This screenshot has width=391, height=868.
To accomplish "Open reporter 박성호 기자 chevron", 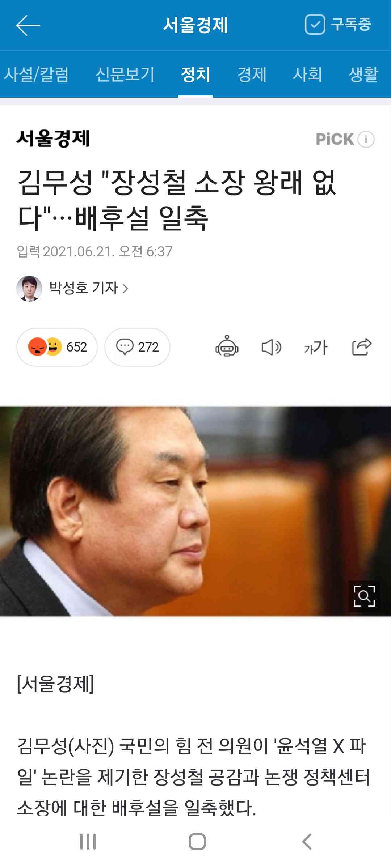I will tap(126, 289).
